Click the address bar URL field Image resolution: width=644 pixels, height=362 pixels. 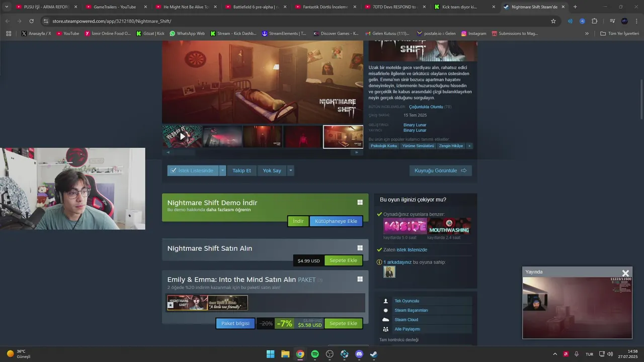tap(297, 21)
